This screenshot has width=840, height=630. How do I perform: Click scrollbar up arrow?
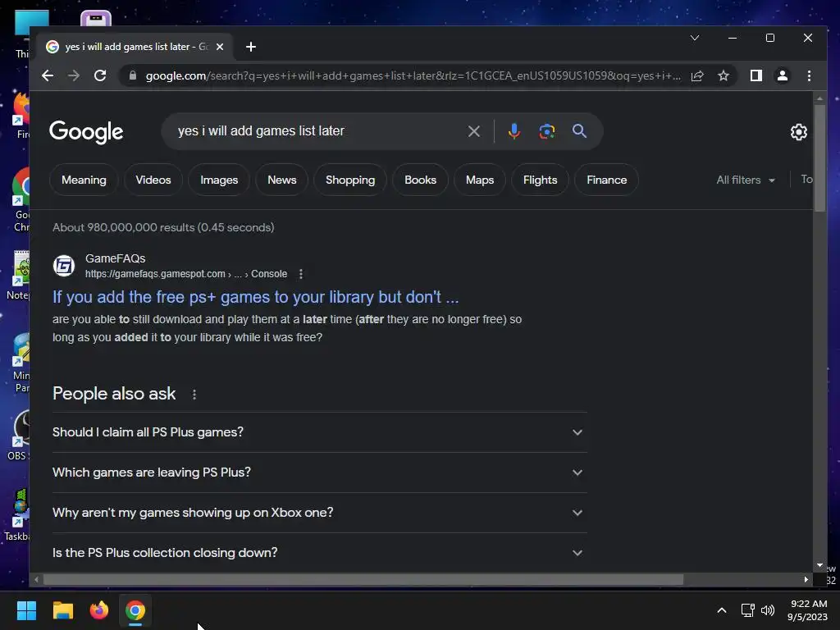(819, 98)
